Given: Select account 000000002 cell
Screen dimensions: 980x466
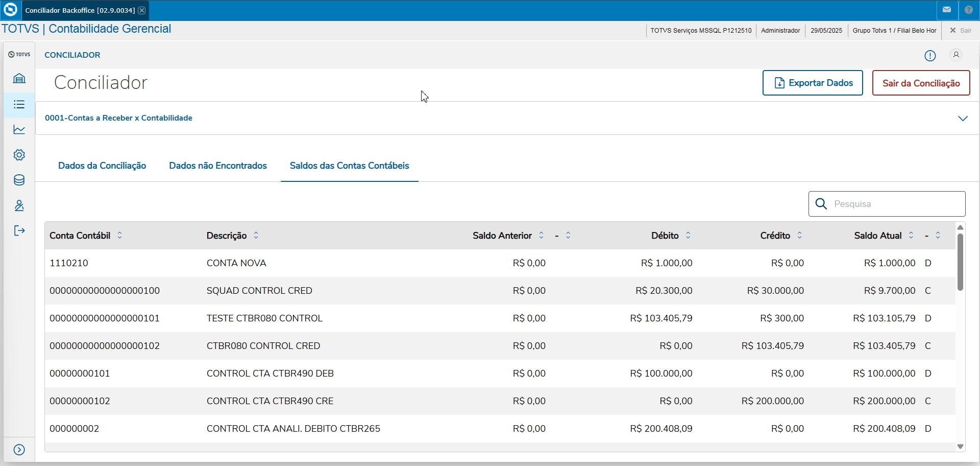Looking at the screenshot, I should (x=75, y=429).
